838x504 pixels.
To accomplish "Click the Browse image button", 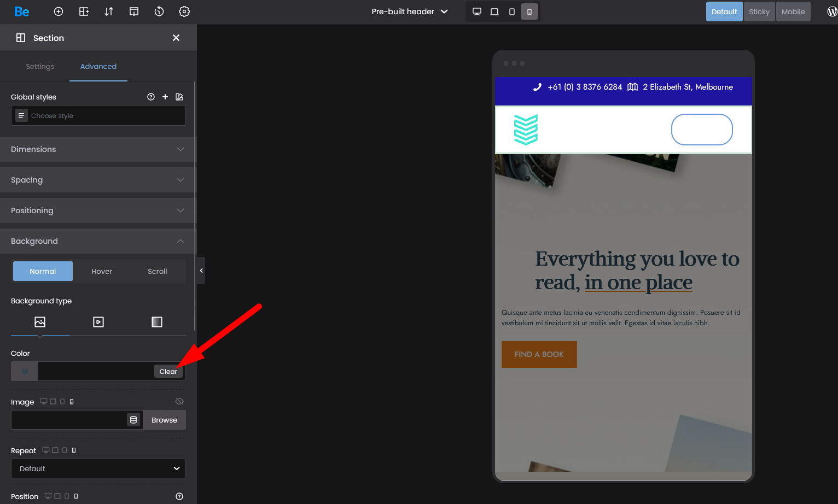I will coord(164,420).
